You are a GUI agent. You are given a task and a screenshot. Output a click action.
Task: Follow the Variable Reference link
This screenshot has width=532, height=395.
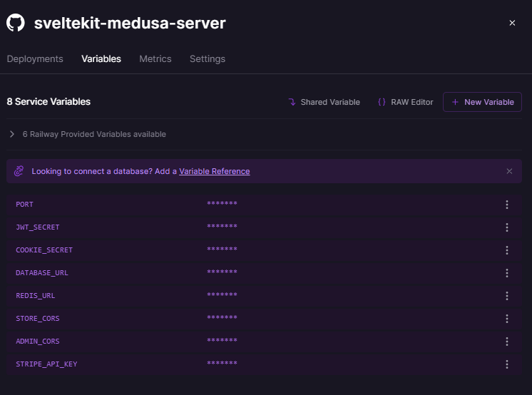click(215, 171)
